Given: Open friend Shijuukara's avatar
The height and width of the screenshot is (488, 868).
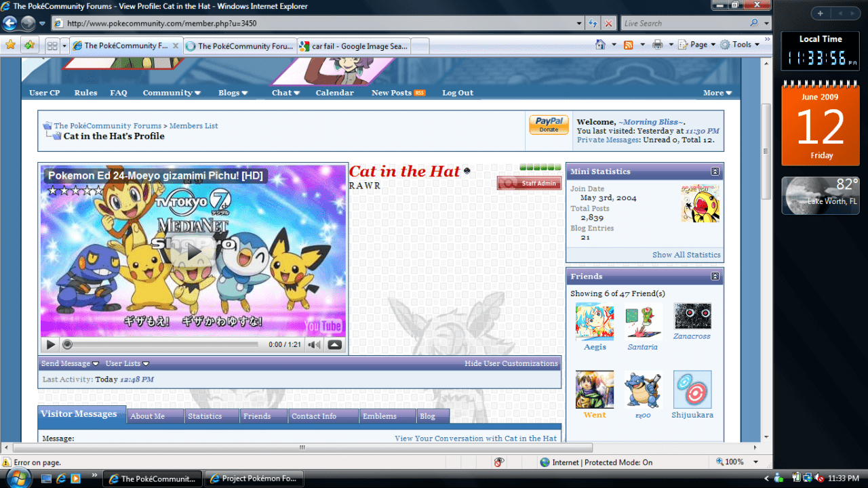Looking at the screenshot, I should tap(692, 389).
